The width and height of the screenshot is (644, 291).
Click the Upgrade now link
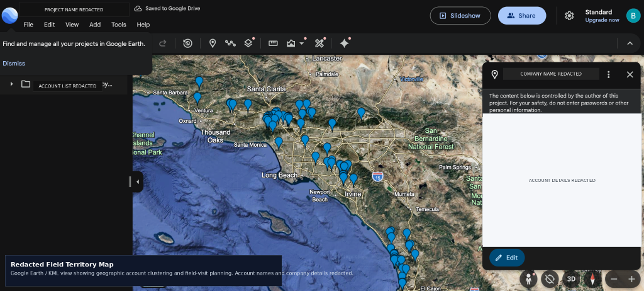(x=602, y=20)
